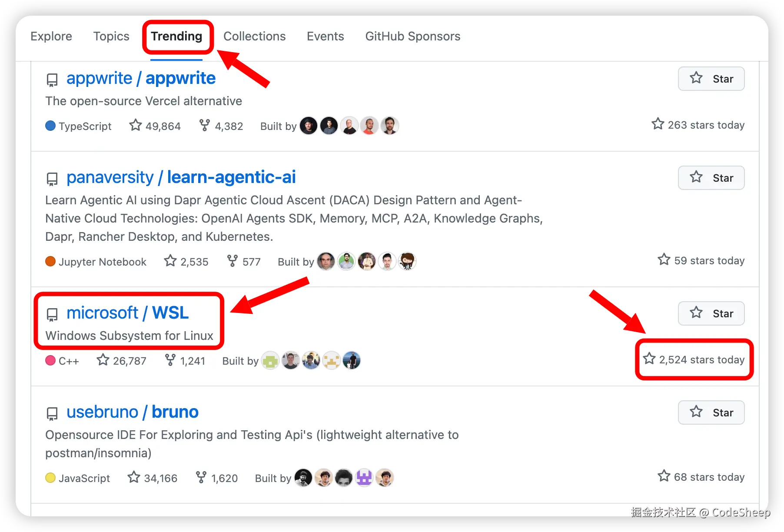784x532 pixels.
Task: Open forks count 1,241 for WSL
Action: [x=185, y=360]
